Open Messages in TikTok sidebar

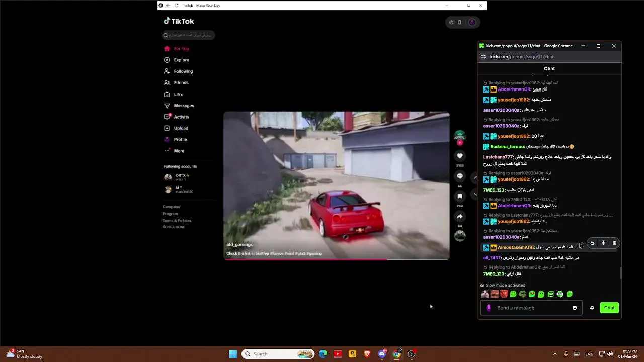coord(179,106)
